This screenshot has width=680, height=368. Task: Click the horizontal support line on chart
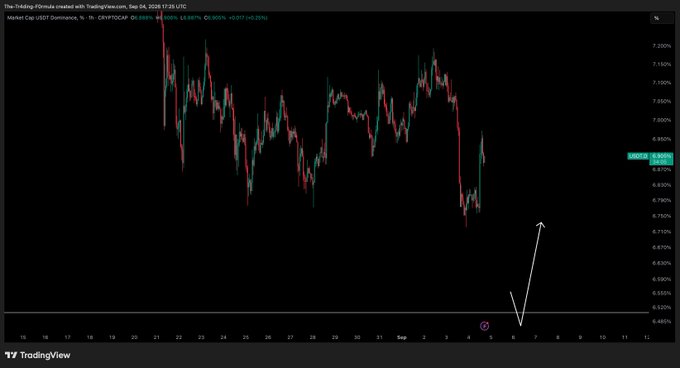pos(326,313)
